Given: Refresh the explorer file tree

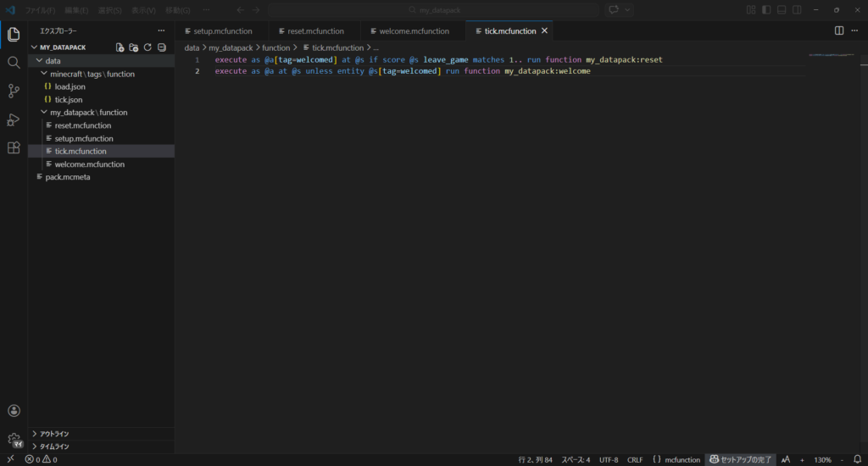Looking at the screenshot, I should (x=147, y=47).
